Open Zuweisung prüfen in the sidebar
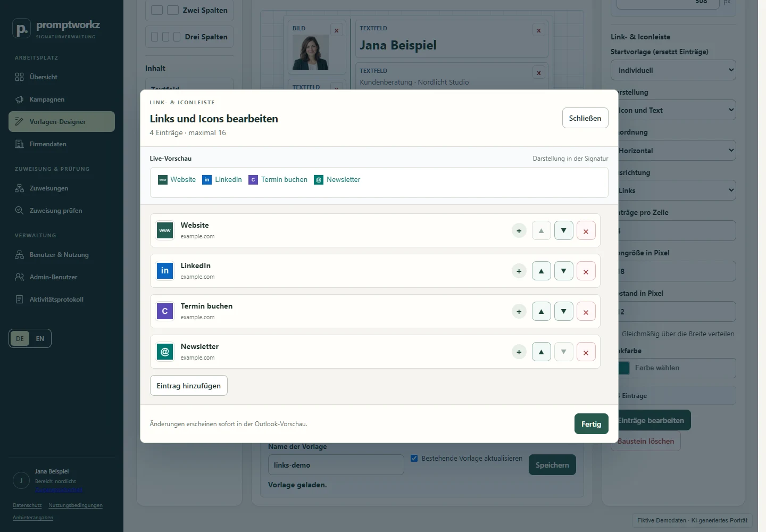The image size is (766, 532). [62, 211]
